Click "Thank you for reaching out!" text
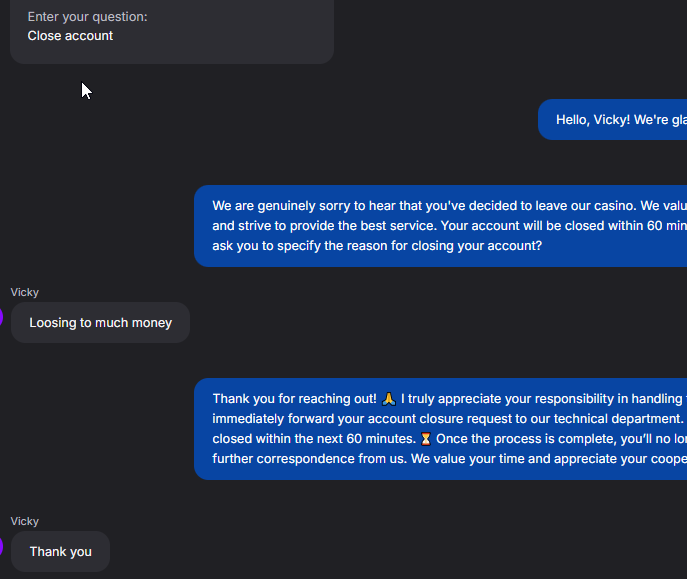 295,399
